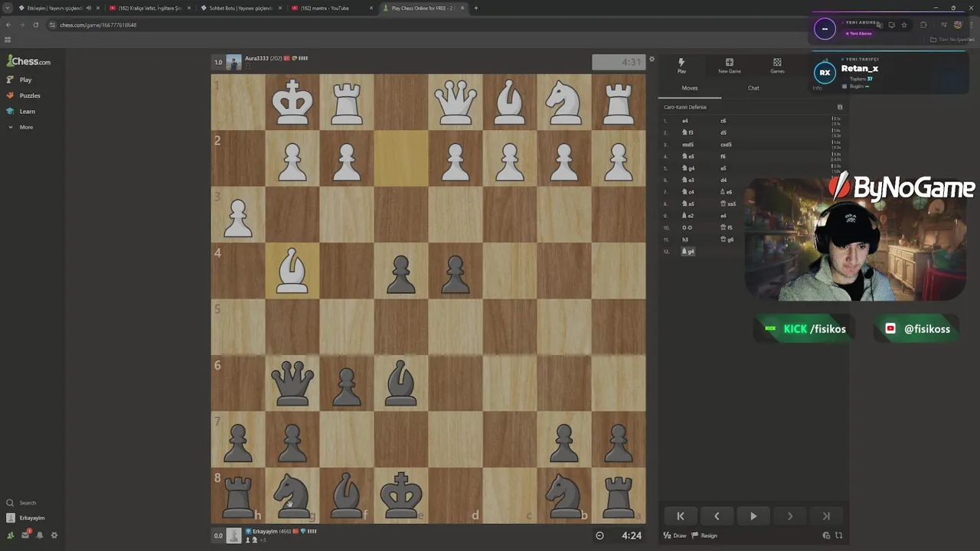Click the Chess.com logo
The width and height of the screenshot is (980, 551).
[x=28, y=61]
